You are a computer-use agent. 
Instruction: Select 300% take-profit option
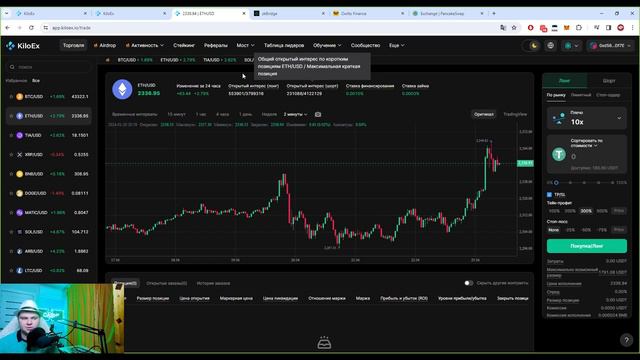click(x=586, y=211)
